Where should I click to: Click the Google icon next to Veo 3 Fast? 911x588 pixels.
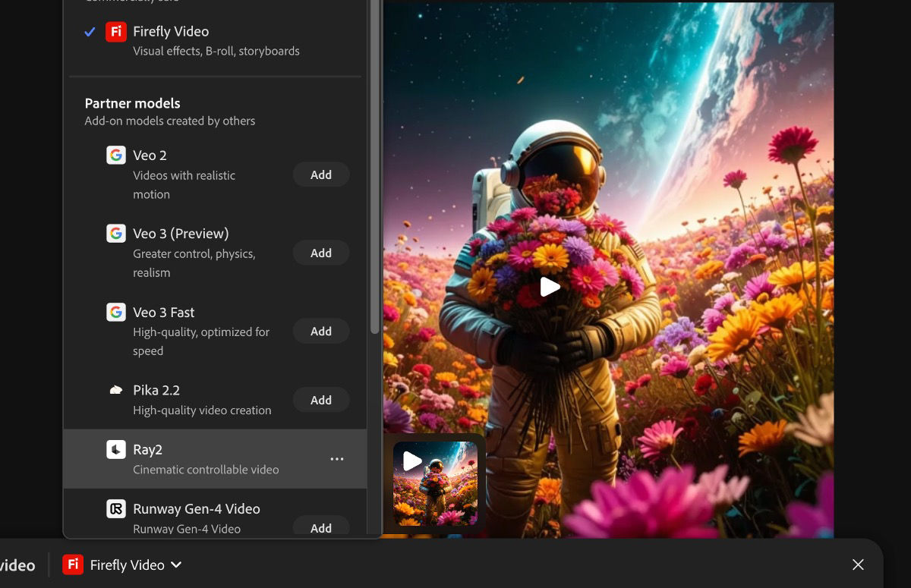pyautogui.click(x=116, y=312)
